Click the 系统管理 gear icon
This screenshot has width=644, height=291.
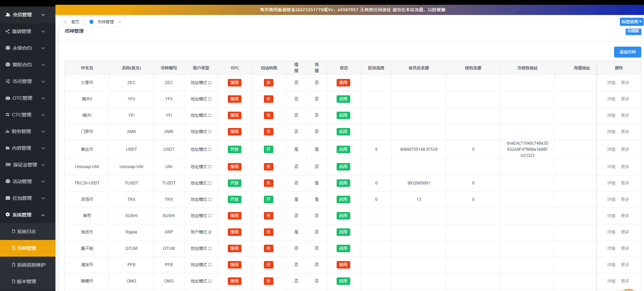[x=8, y=215]
